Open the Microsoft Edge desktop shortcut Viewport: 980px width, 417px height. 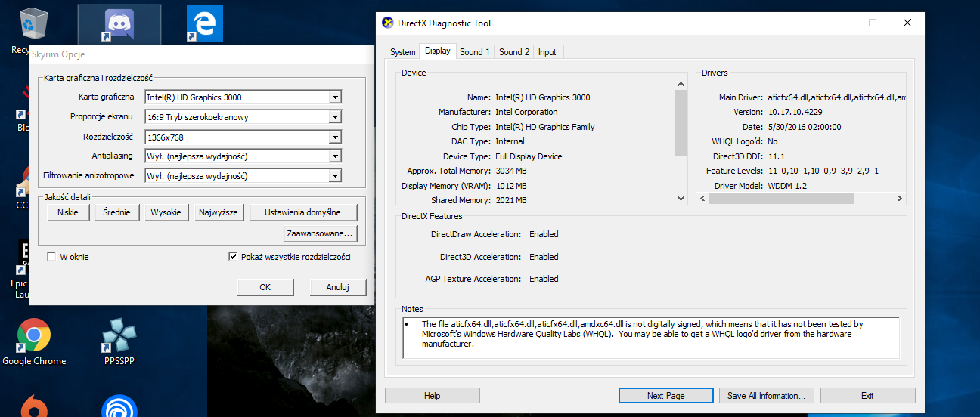[x=204, y=23]
